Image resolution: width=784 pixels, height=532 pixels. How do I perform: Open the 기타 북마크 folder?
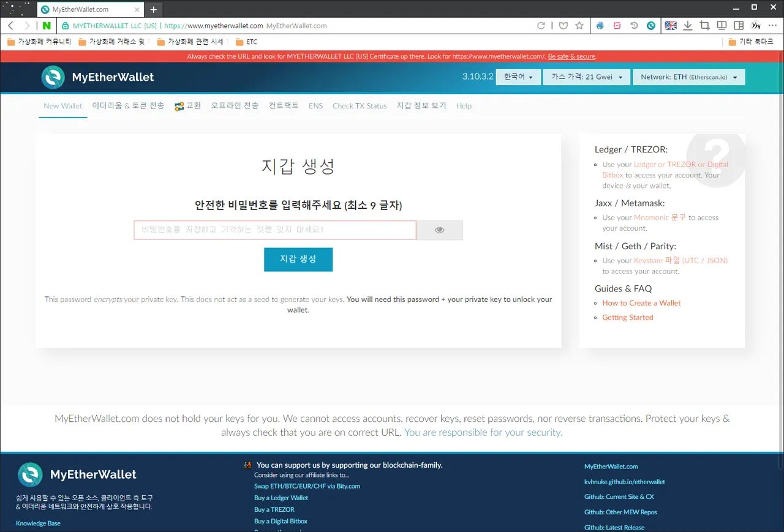click(751, 42)
